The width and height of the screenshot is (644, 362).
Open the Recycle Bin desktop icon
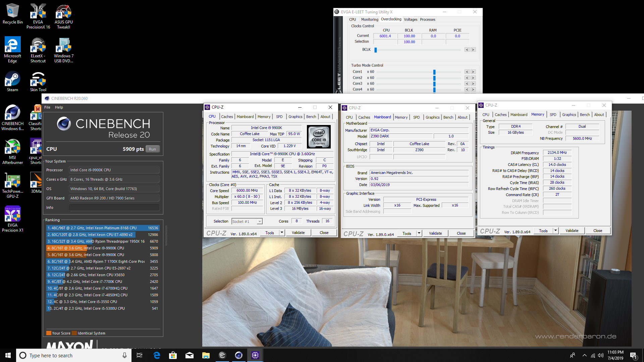coord(12,14)
